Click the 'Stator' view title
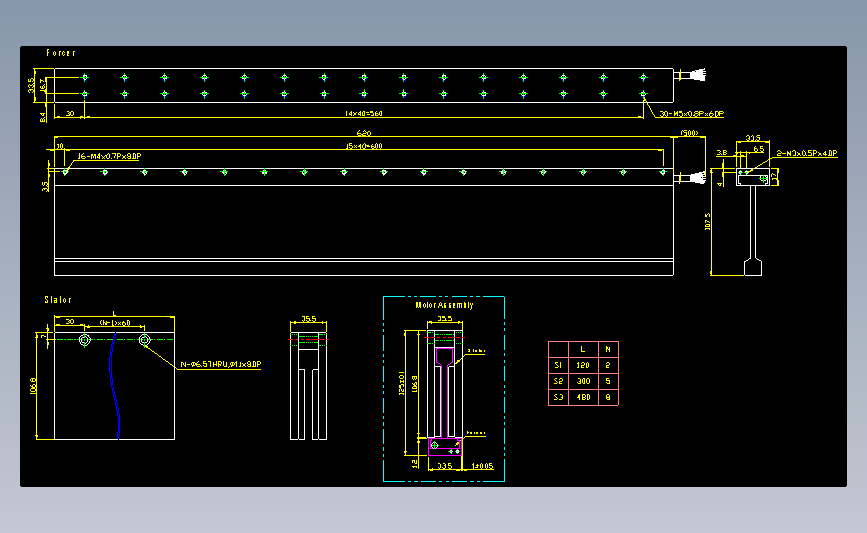867x533 pixels. pos(58,300)
